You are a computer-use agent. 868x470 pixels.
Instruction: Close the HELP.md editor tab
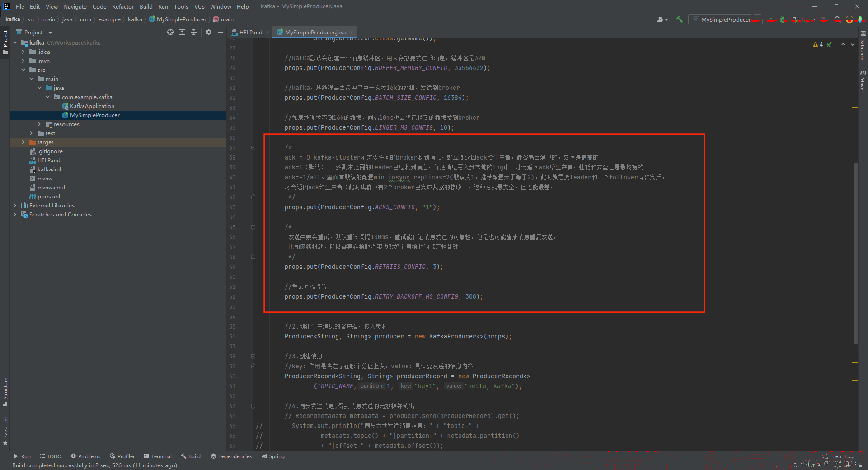(267, 32)
